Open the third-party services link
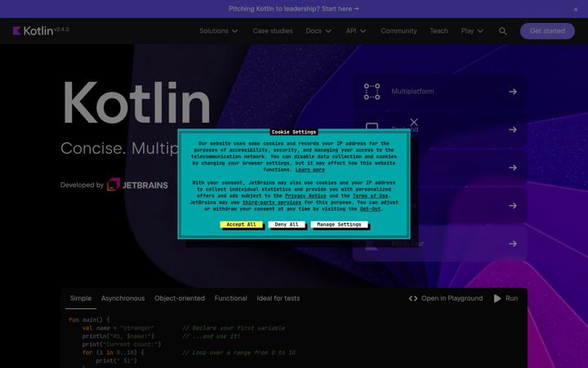The width and height of the screenshot is (588, 368). coord(271,203)
